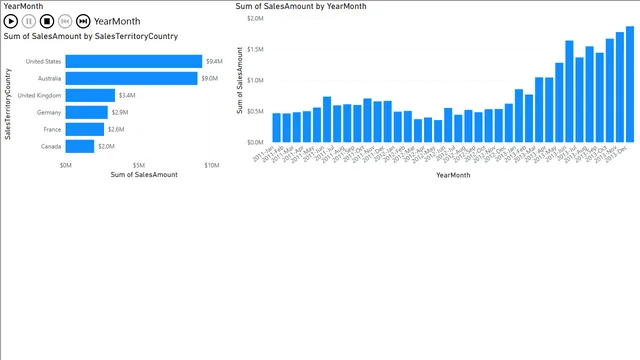Viewport: 640px width, 360px height.
Task: Click the 'Sum of SalesAmount by YearMonth' title
Action: (301, 7)
